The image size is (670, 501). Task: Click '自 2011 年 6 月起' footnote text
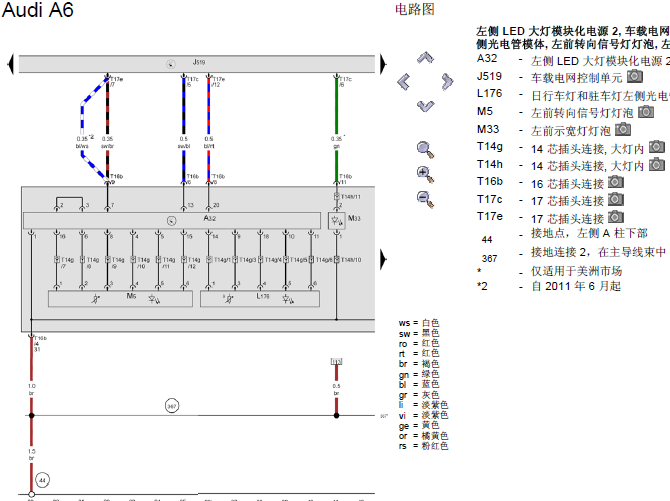click(x=576, y=286)
